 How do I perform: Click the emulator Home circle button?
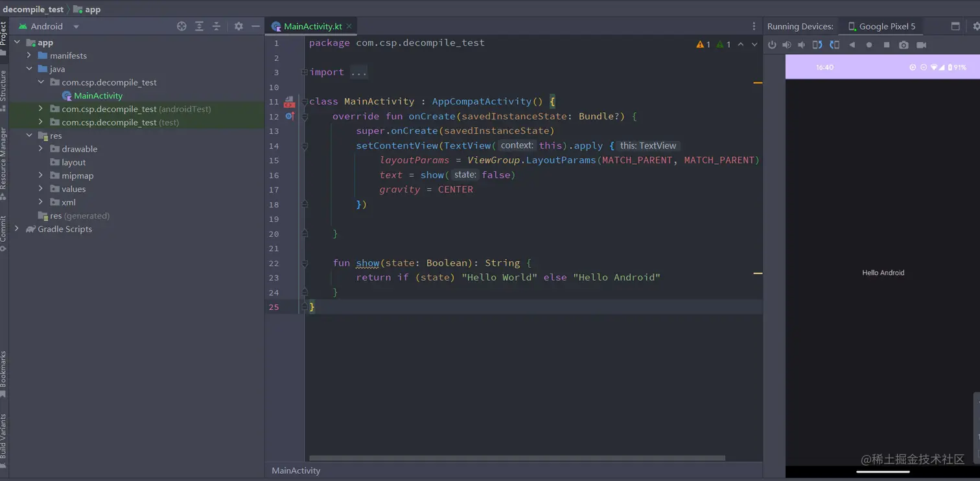coord(869,45)
